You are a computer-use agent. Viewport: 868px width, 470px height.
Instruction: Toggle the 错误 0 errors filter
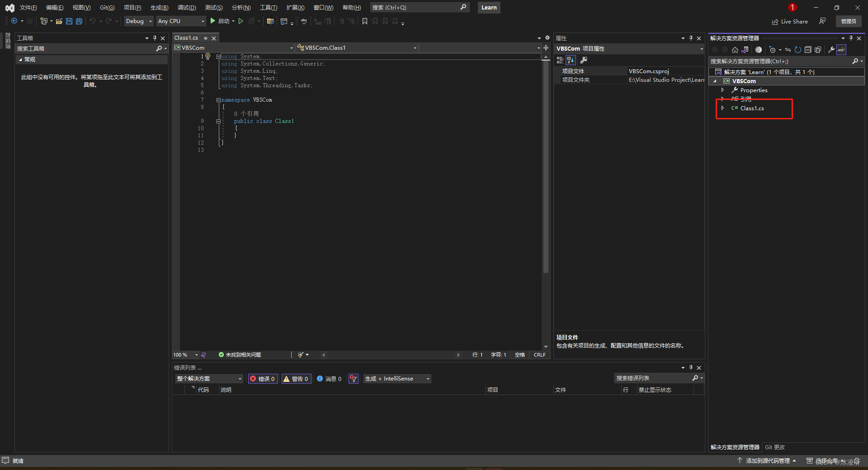point(262,379)
